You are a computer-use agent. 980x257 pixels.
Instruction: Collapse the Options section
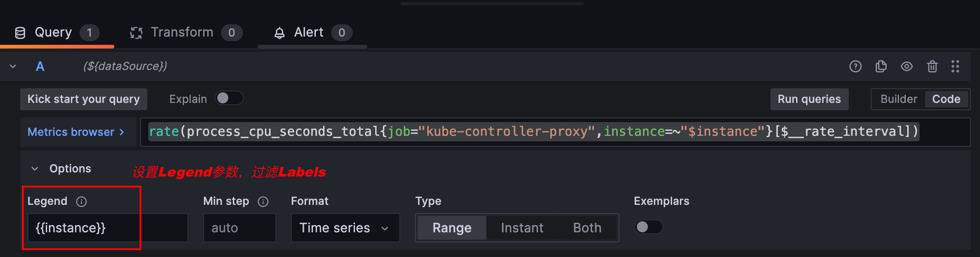35,169
